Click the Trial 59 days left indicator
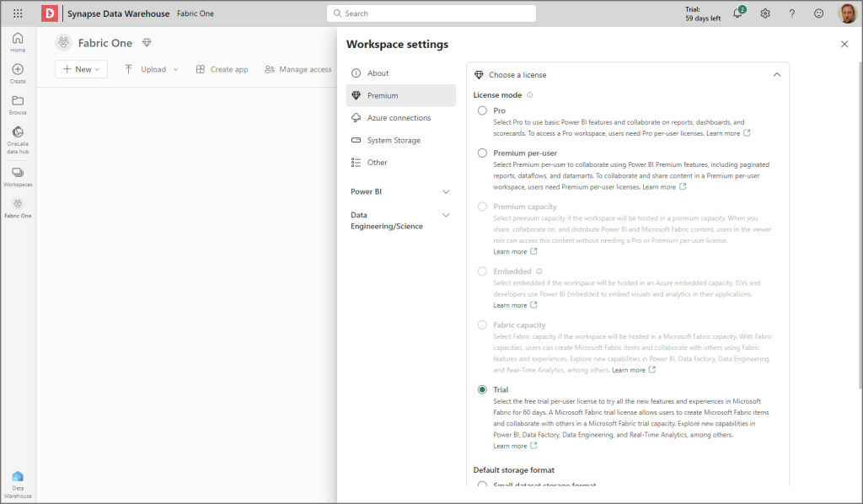Screen dimensions: 863x504 coord(703,13)
